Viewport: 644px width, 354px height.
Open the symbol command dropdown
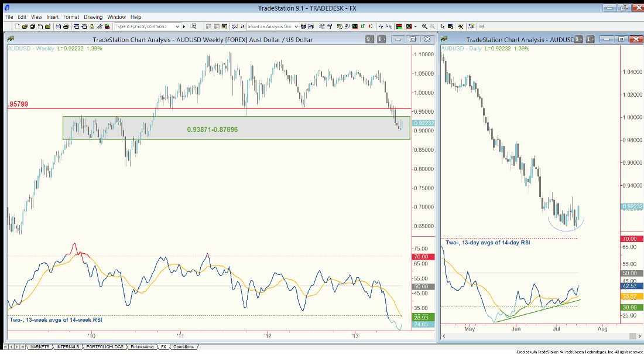(x=177, y=26)
